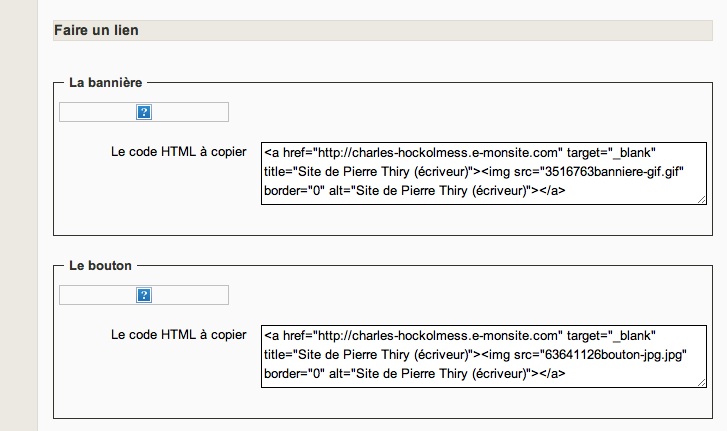727x431 pixels.
Task: Click the Le bouton section legend
Action: tap(101, 266)
